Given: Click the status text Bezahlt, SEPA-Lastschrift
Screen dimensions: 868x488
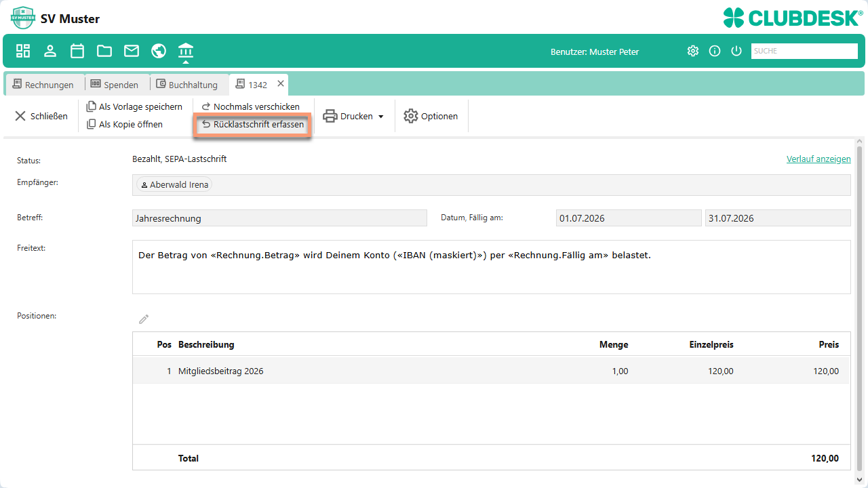Looking at the screenshot, I should click(x=179, y=159).
